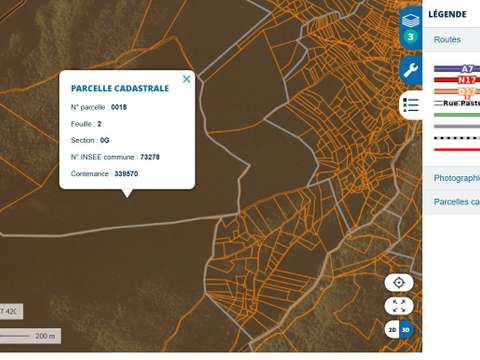The image size is (480, 360).
Task: Click the green layer count badge 3
Action: pos(411,36)
